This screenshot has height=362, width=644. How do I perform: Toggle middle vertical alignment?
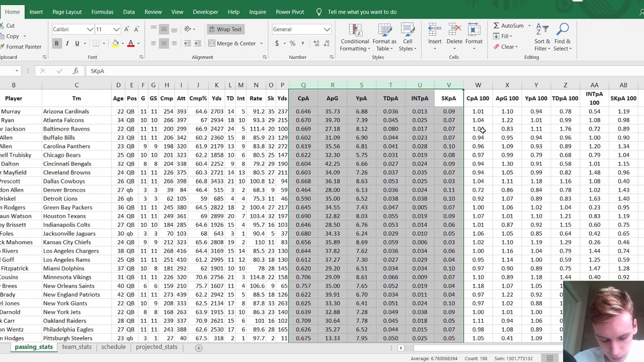coord(164,29)
